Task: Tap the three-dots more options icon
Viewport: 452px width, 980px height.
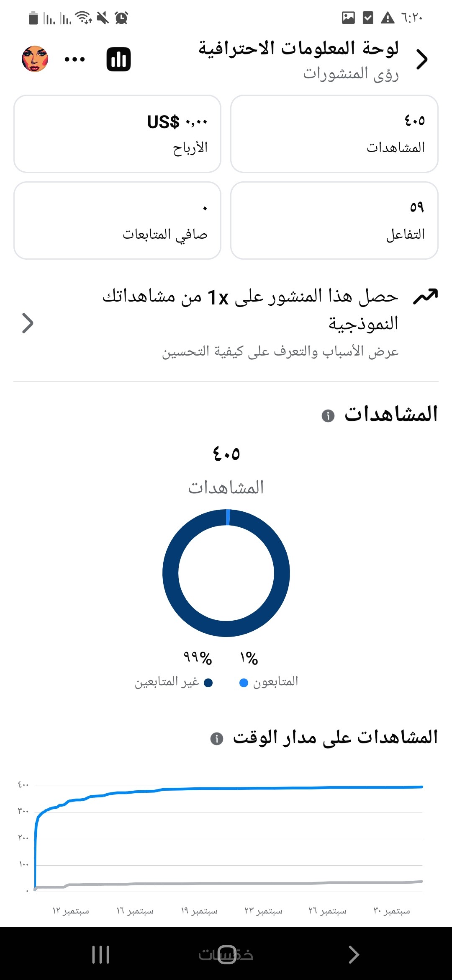Action: [74, 59]
